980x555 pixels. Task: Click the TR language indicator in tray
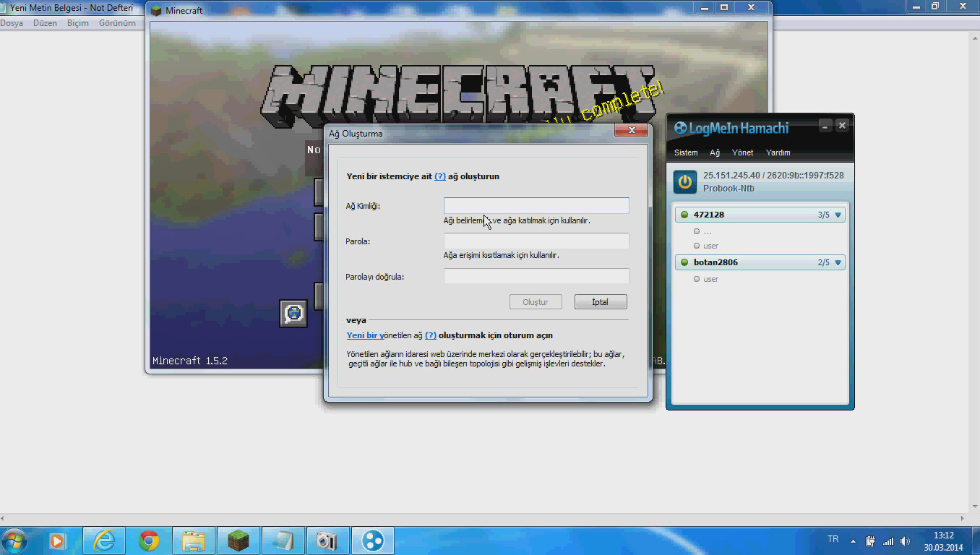[x=833, y=540]
